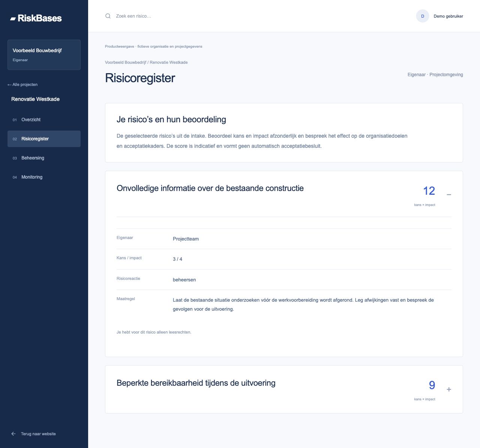Click the Maatregel description text

(303, 305)
